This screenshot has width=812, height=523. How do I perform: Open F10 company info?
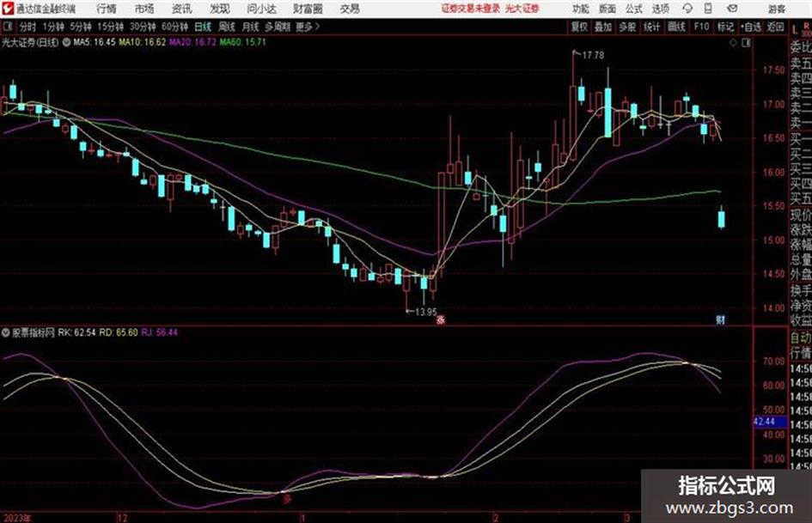pos(701,27)
